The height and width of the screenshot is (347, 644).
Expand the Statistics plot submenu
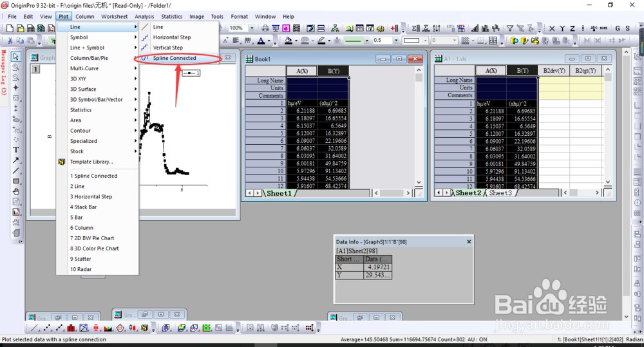click(98, 110)
